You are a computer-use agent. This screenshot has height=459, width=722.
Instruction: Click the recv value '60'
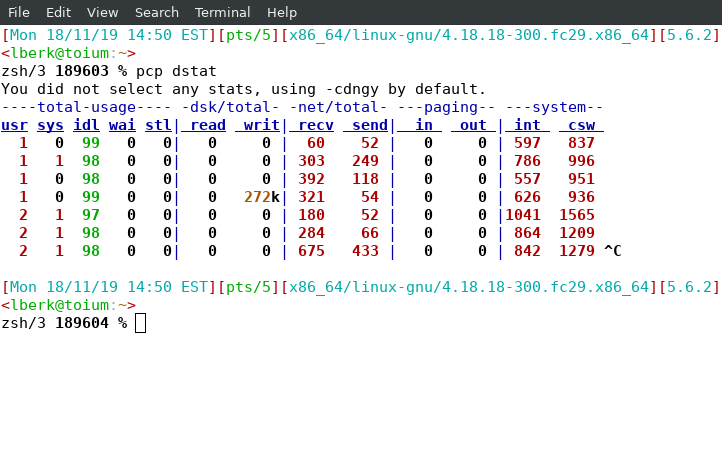pyautogui.click(x=316, y=143)
